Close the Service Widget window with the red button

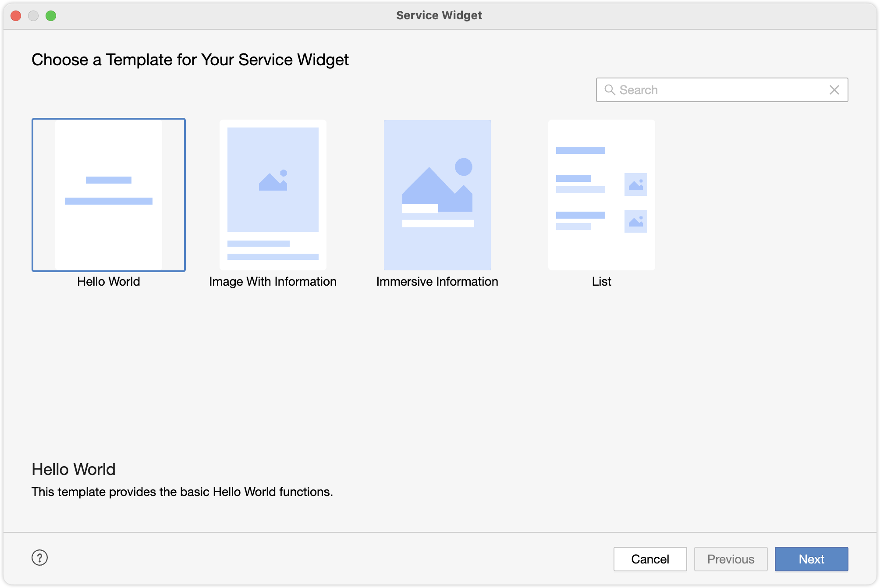(x=16, y=16)
